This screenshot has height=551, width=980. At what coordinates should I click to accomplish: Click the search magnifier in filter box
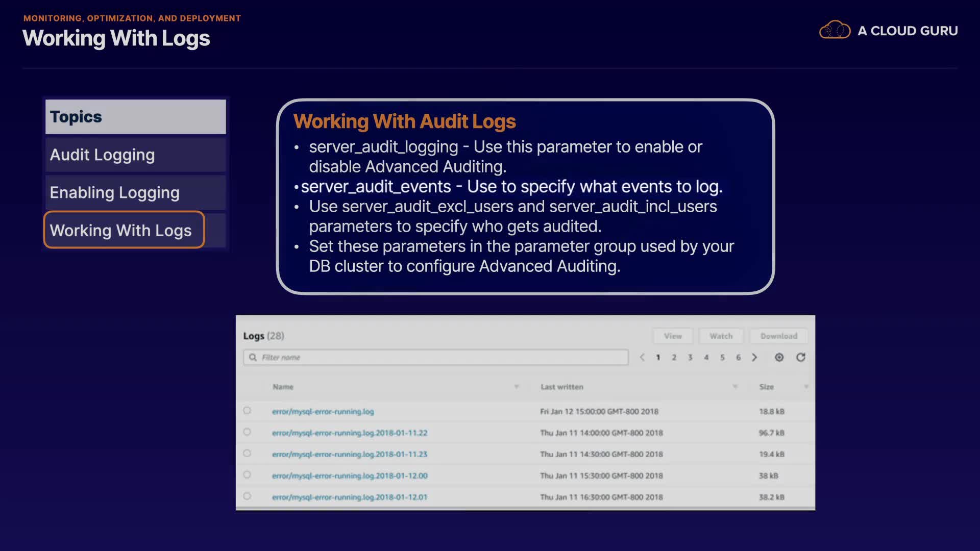[253, 357]
